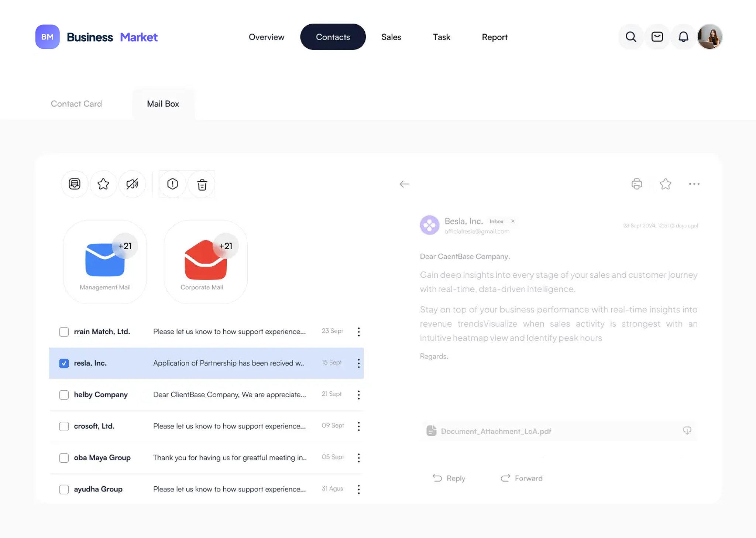Click the Management Mail label
Image resolution: width=756 pixels, height=538 pixels.
pos(105,287)
